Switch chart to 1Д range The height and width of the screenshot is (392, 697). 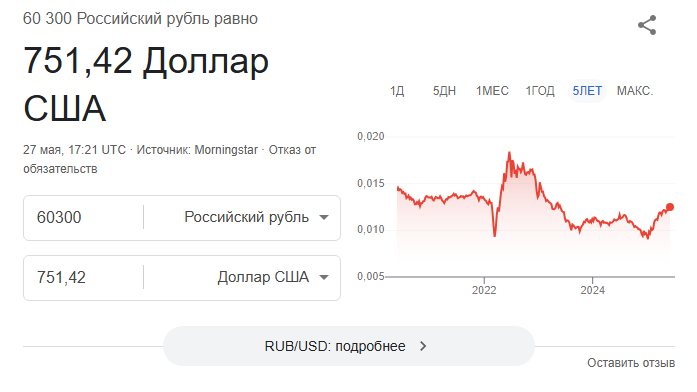tap(397, 91)
